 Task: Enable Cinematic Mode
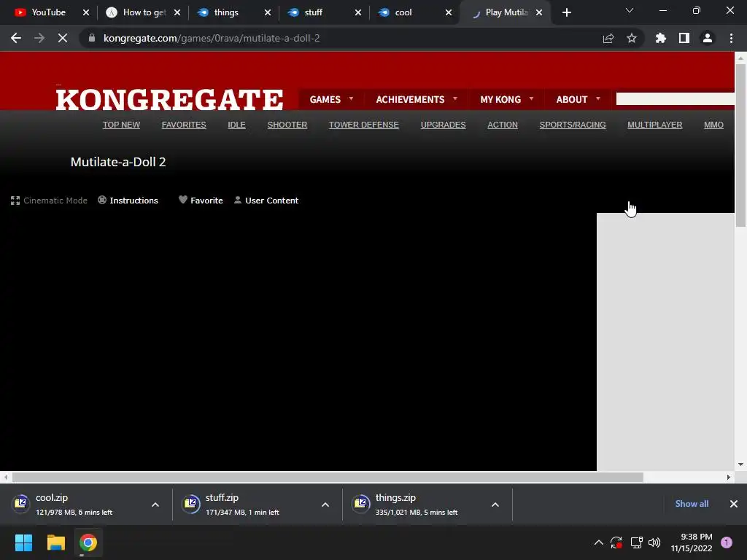click(49, 201)
